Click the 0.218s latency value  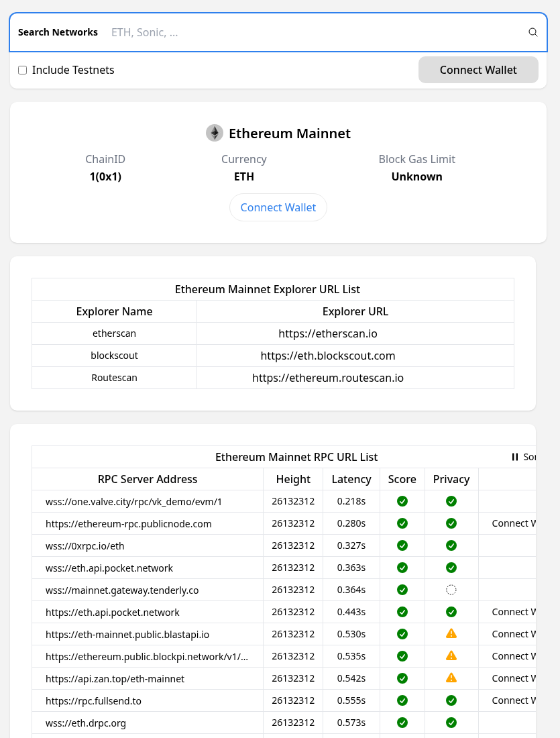point(351,501)
